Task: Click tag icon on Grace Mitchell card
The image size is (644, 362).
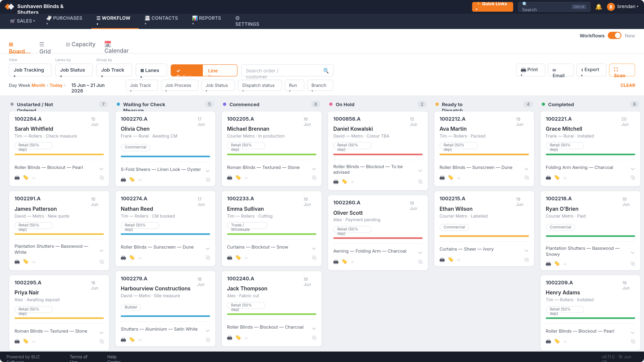Action: pyautogui.click(x=557, y=178)
